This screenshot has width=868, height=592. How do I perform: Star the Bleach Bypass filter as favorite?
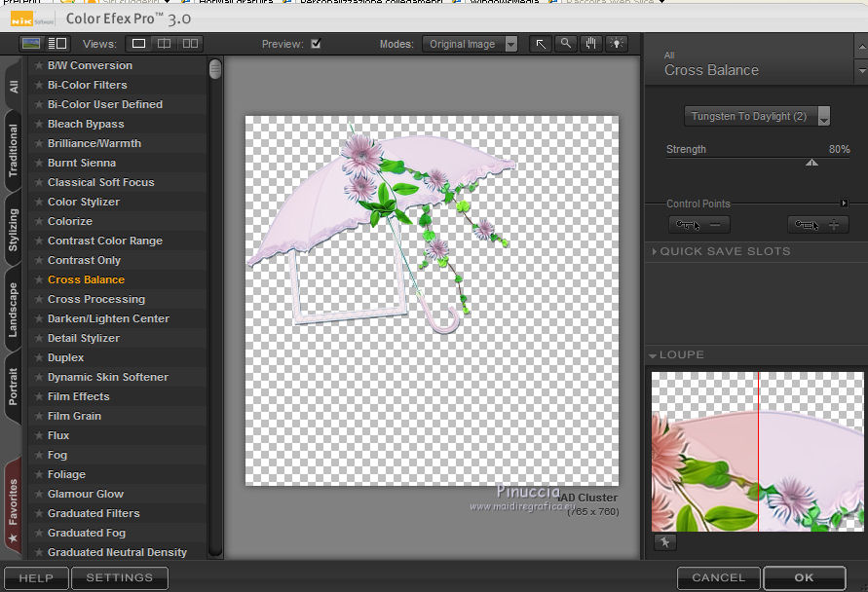tap(38, 125)
